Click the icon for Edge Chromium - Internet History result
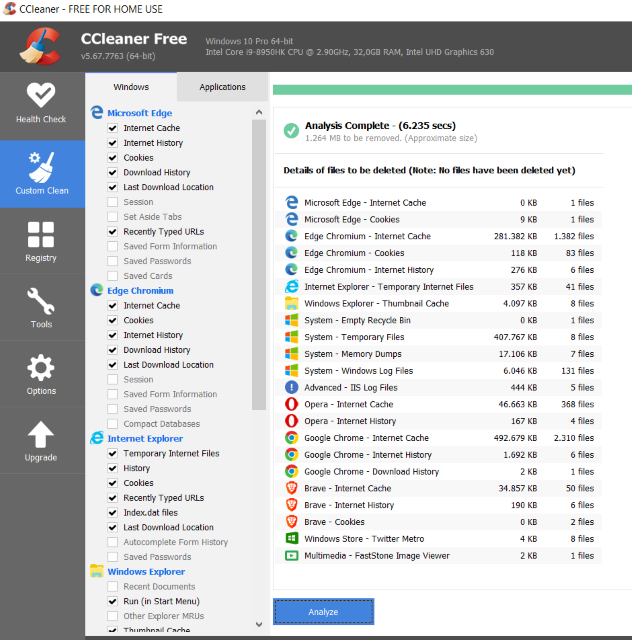 (292, 269)
